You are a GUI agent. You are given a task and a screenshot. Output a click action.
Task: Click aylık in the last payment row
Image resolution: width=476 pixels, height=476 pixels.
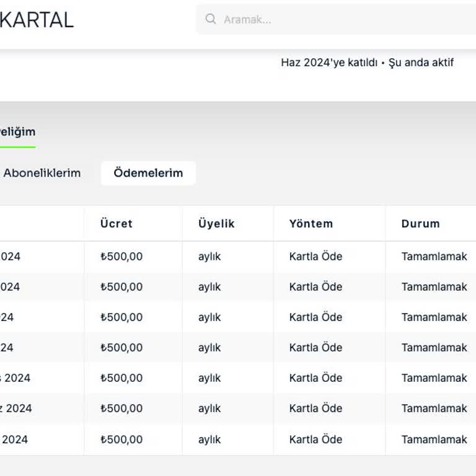coord(209,440)
